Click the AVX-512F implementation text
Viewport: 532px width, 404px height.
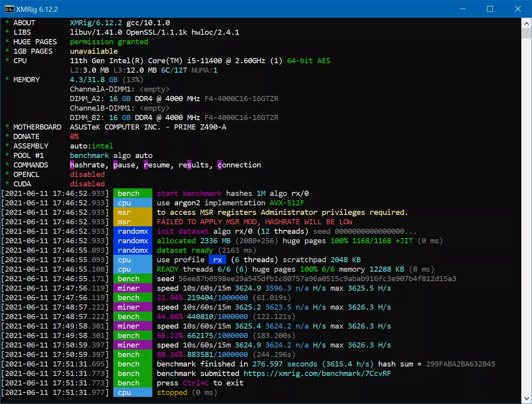(x=287, y=203)
